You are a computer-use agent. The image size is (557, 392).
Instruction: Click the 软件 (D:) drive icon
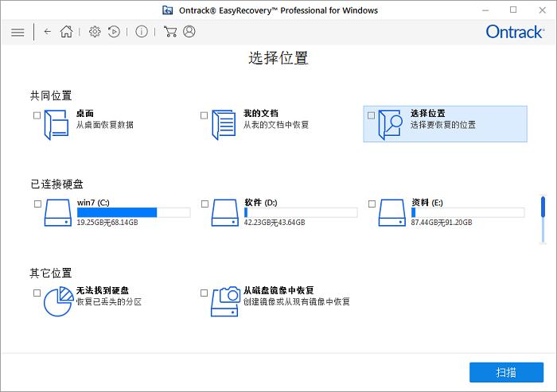click(224, 212)
